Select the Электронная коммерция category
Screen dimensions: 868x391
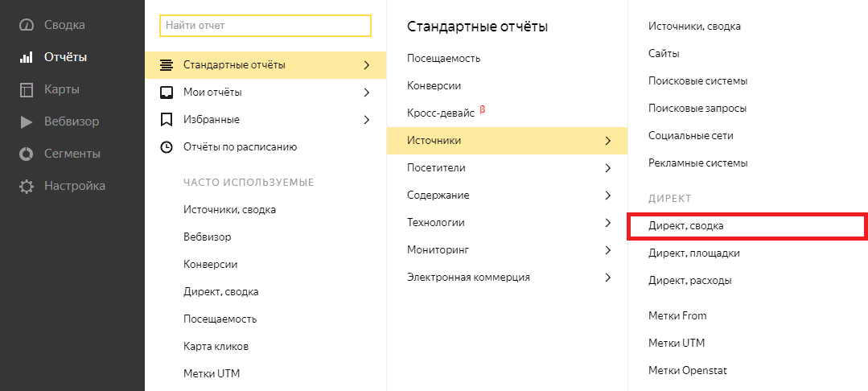click(x=468, y=278)
